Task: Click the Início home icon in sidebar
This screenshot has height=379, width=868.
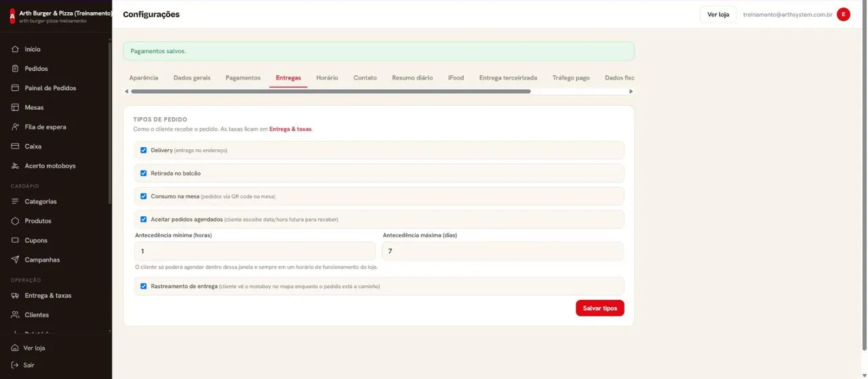Action: click(15, 49)
